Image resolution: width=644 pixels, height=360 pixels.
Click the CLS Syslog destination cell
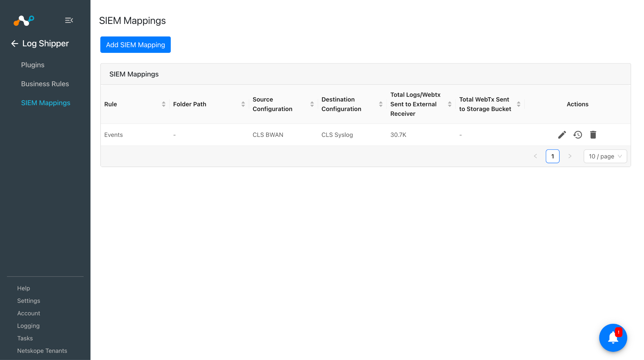pyautogui.click(x=337, y=135)
